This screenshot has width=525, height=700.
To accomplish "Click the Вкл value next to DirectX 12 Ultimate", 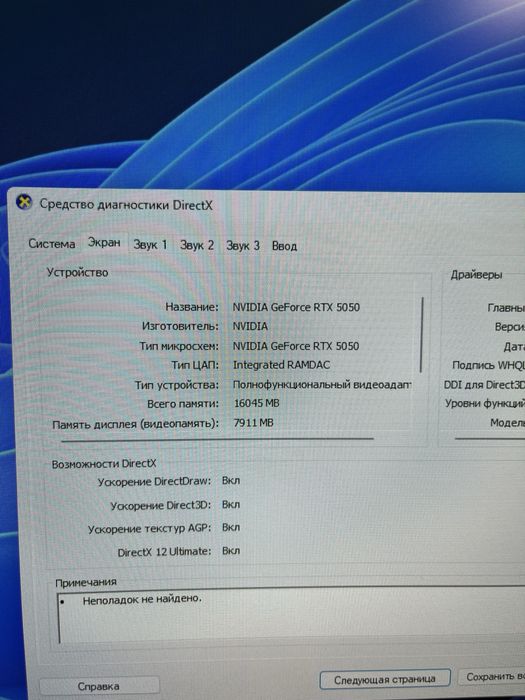I will [x=231, y=550].
